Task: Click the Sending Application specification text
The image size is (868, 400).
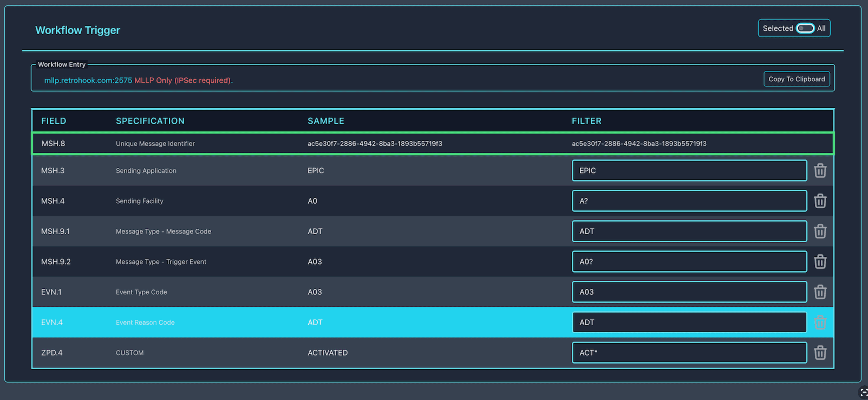Action: point(146,171)
